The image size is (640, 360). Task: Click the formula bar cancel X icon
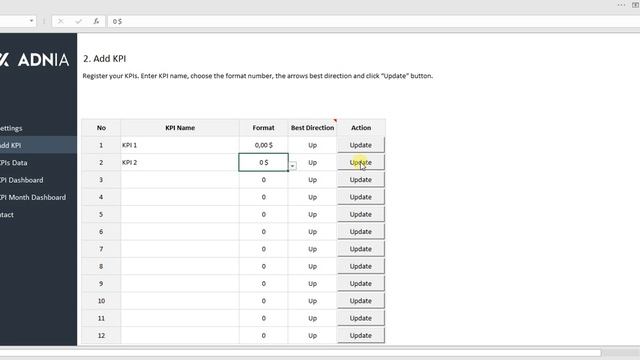coord(60,21)
